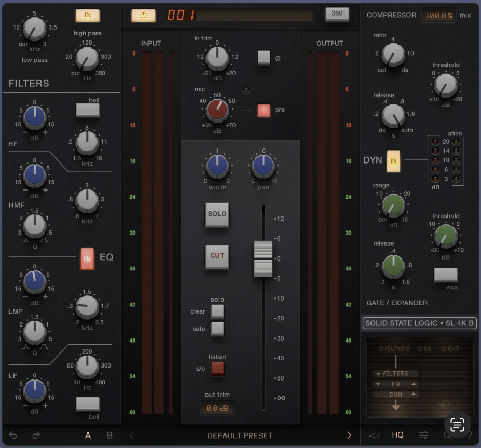Click the DYN up arrow in routing order
Screen dimensions: 481x448
coord(414,394)
